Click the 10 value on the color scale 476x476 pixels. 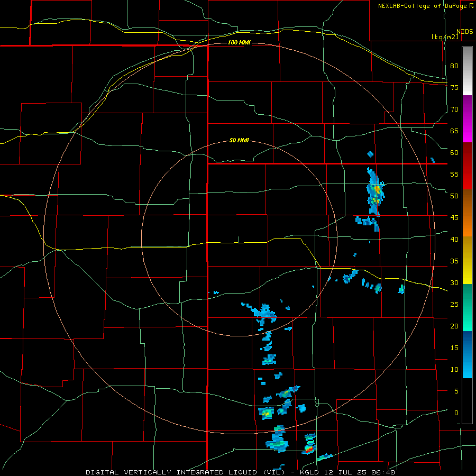pos(454,370)
